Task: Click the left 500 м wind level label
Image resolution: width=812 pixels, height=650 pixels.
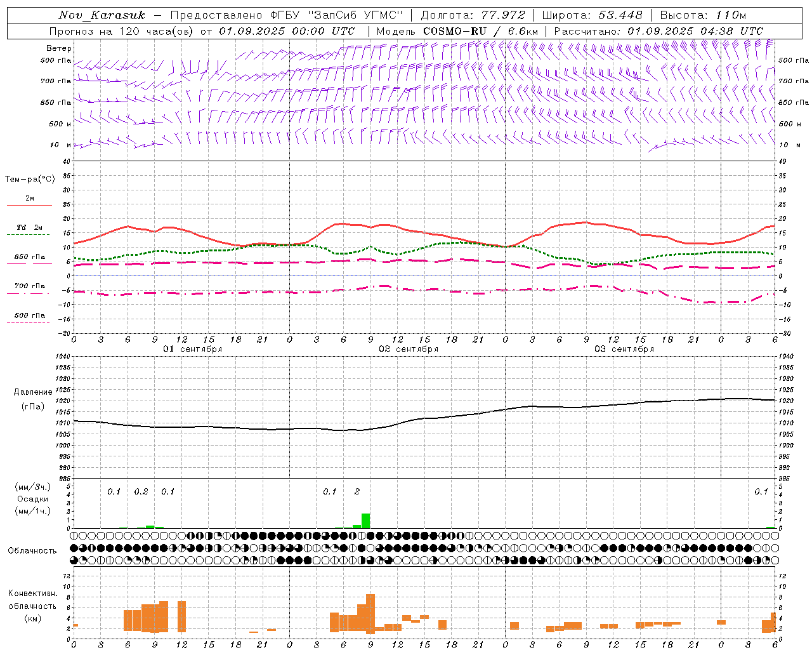Action: pos(61,124)
